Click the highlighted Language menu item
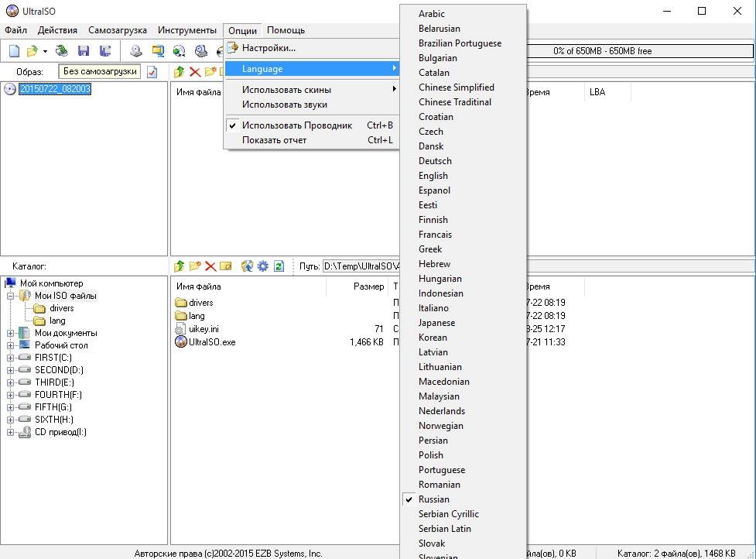This screenshot has width=756, height=559. click(x=312, y=69)
